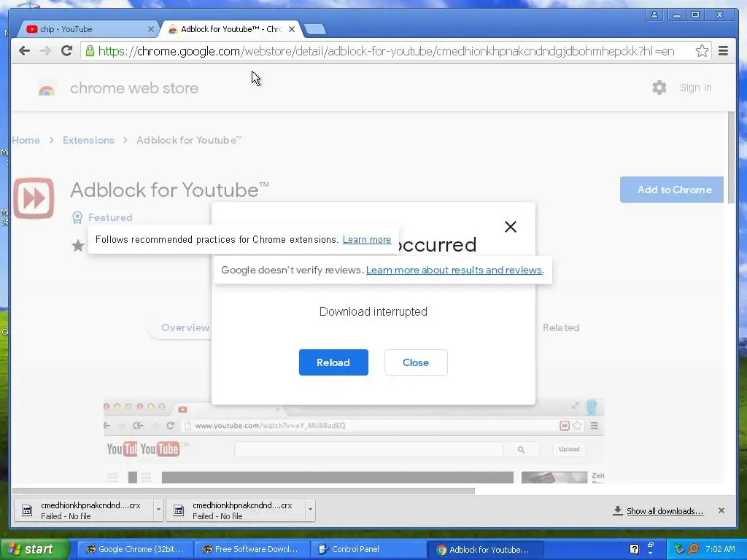Click the Adblock for Youtube extension icon
Image resolution: width=747 pixels, height=560 pixels.
34,198
